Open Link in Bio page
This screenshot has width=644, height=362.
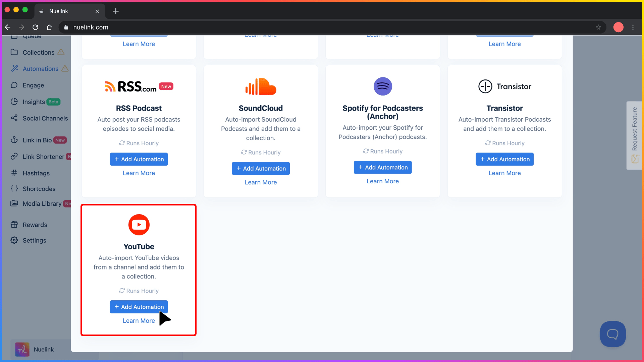[37, 140]
